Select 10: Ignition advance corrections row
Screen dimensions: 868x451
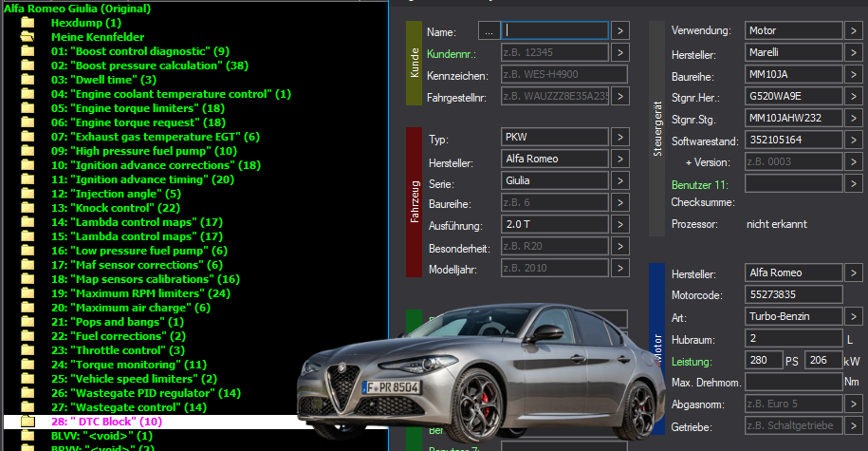(x=156, y=165)
